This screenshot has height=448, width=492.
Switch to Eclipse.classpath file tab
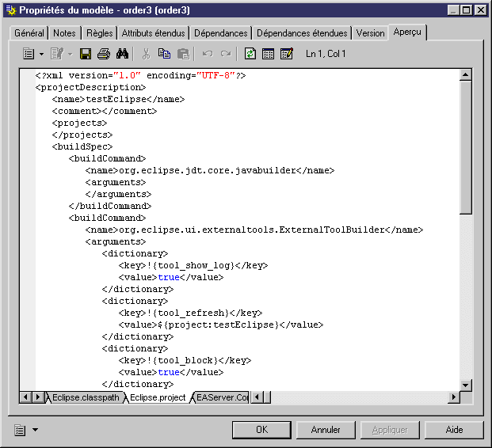pyautogui.click(x=86, y=397)
